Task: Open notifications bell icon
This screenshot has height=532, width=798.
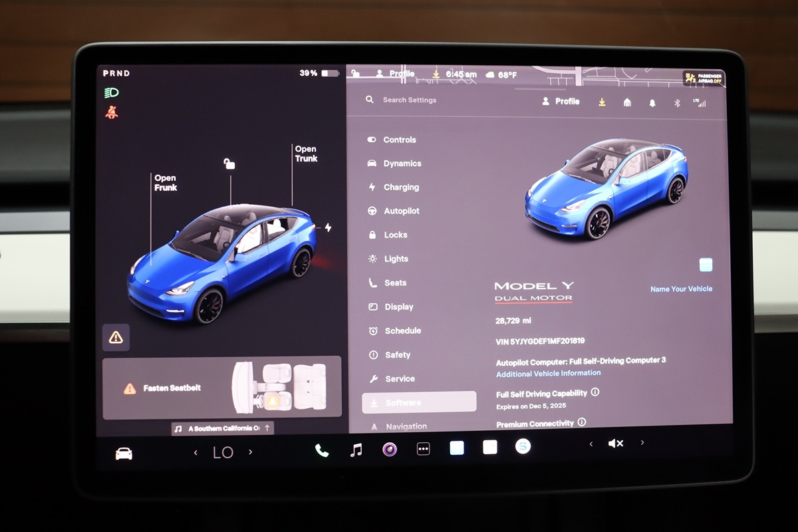Action: (652, 102)
